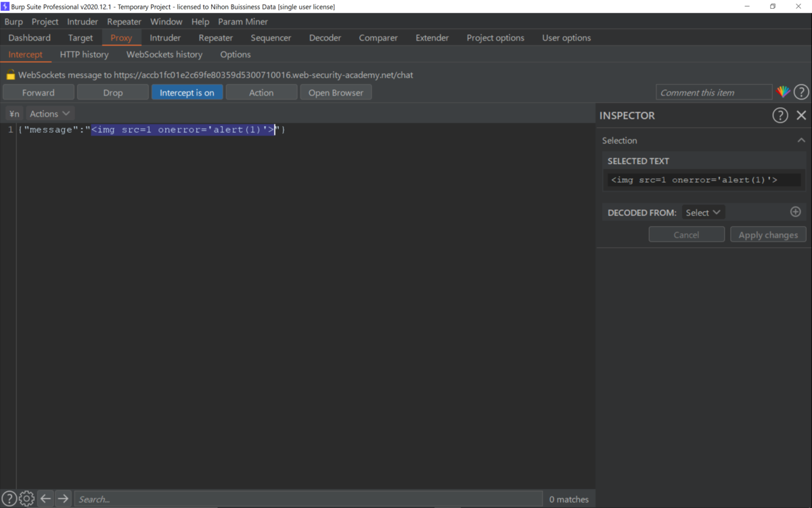Switch to the Decoder tab
The height and width of the screenshot is (508, 812).
click(325, 38)
